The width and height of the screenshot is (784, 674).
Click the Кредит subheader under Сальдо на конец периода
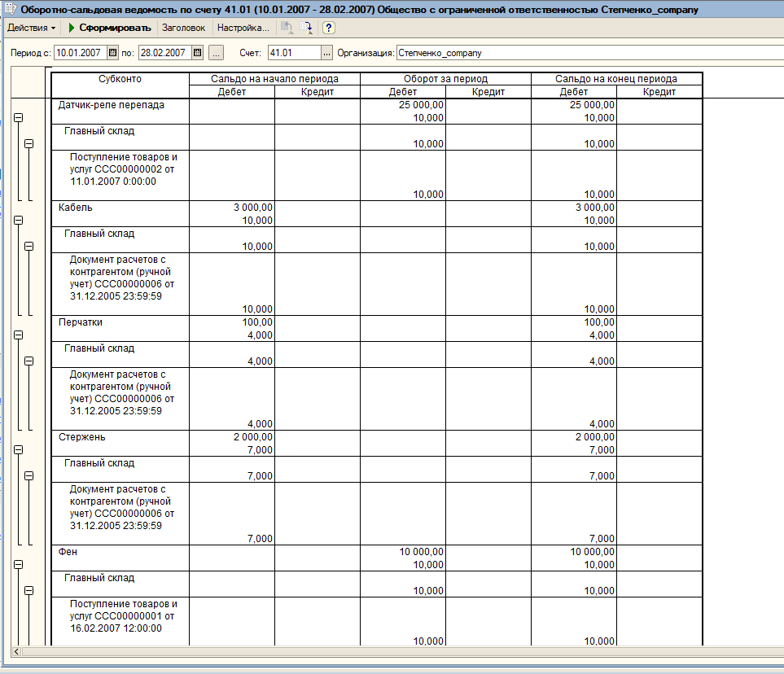coord(659,92)
